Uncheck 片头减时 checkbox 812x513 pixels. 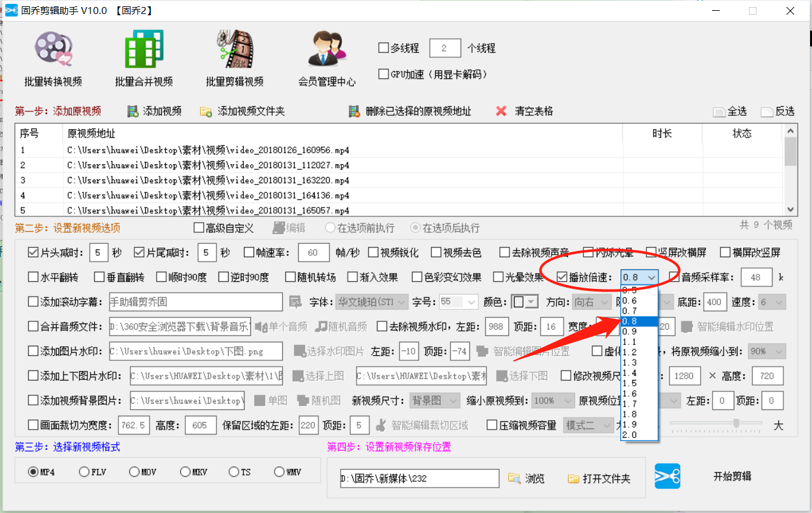pyautogui.click(x=33, y=253)
